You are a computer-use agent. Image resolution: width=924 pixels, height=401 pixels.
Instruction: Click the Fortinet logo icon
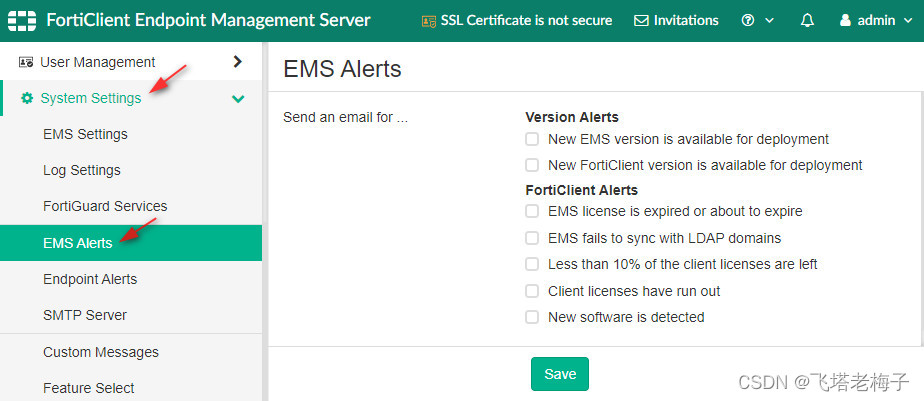pos(22,21)
